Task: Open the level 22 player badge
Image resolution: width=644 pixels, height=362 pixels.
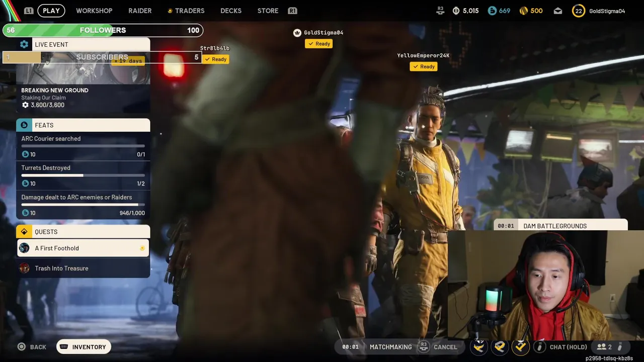Action: click(579, 11)
